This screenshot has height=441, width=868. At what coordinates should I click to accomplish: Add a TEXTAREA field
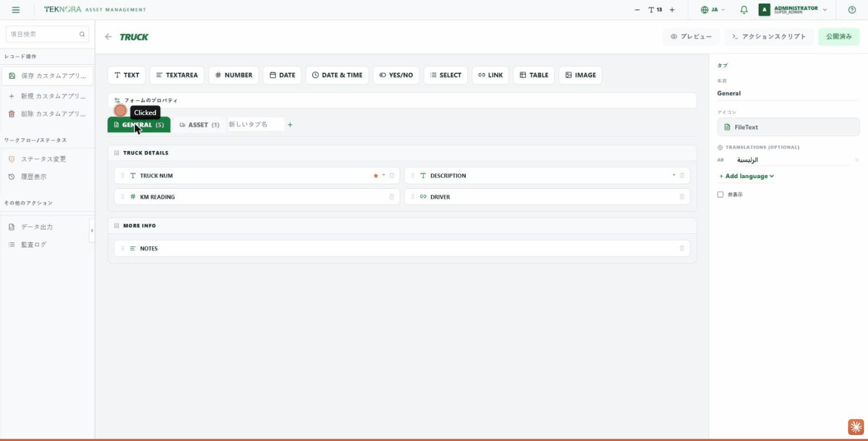pyautogui.click(x=177, y=75)
